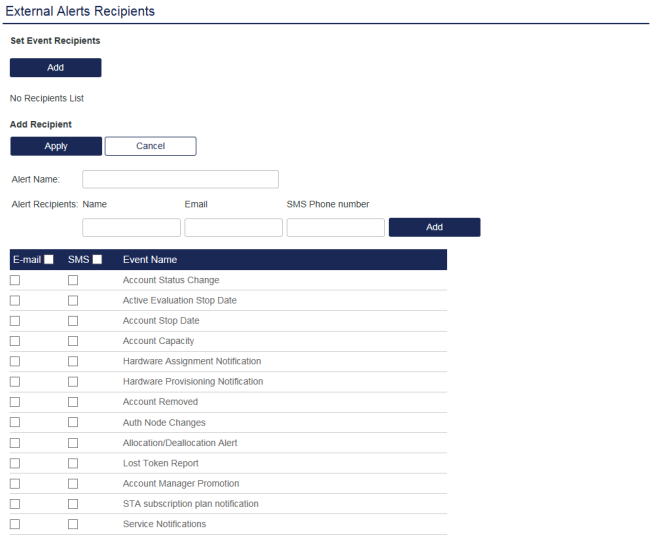Screen dimensions: 652x535
Task: Focus the Alert Name text field
Action: (180, 179)
